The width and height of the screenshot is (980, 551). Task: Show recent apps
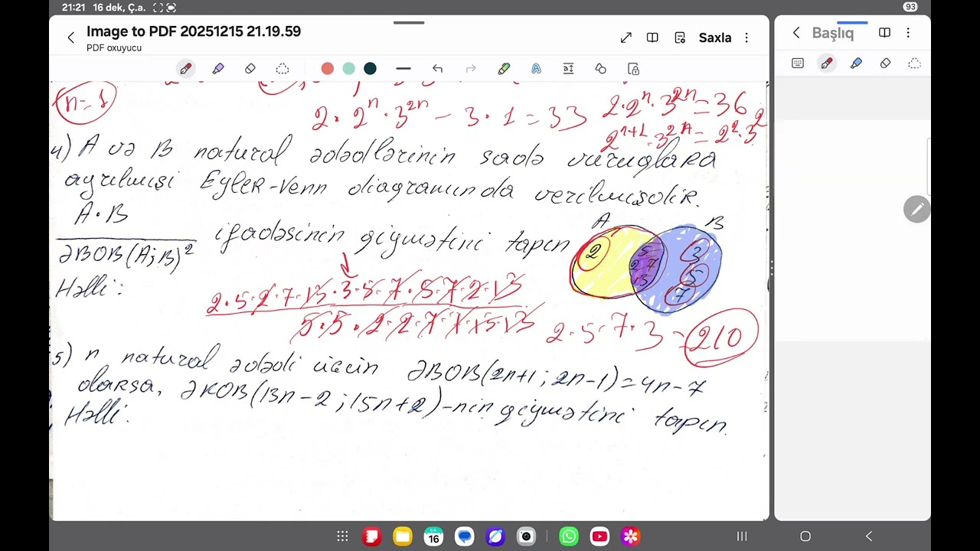coord(741,536)
